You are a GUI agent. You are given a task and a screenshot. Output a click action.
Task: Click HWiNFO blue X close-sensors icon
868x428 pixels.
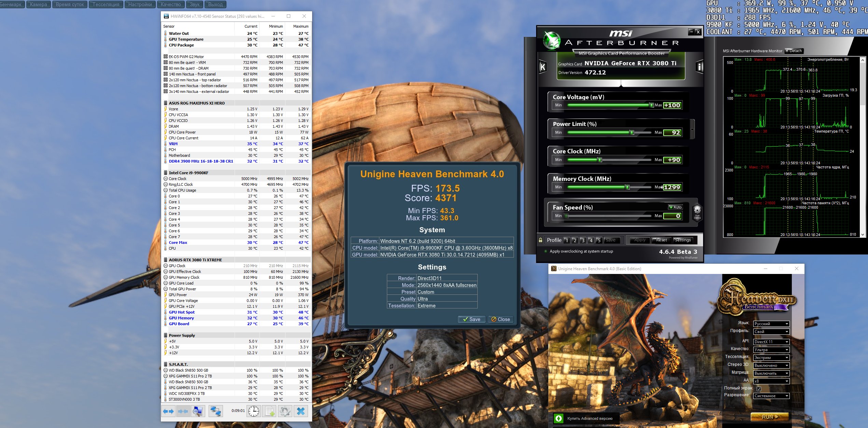301,411
